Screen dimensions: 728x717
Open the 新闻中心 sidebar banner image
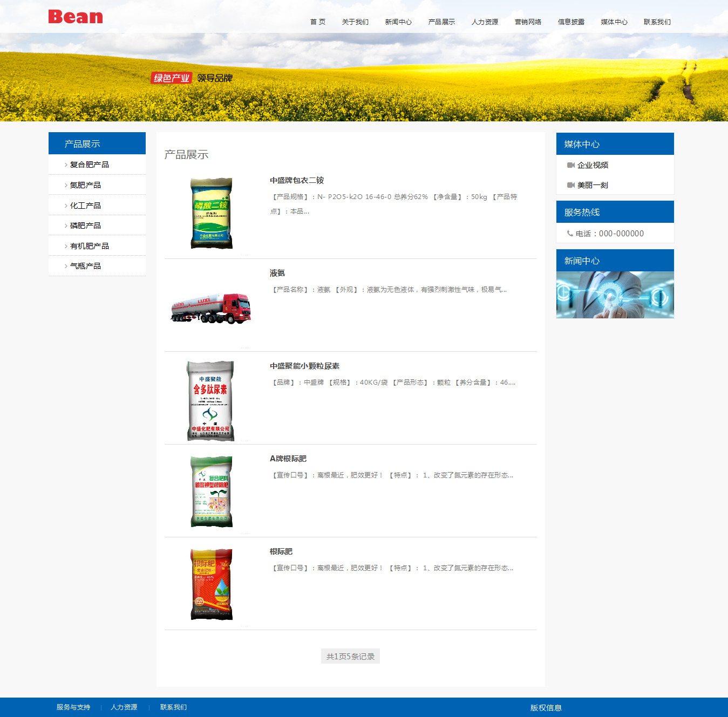pos(615,295)
